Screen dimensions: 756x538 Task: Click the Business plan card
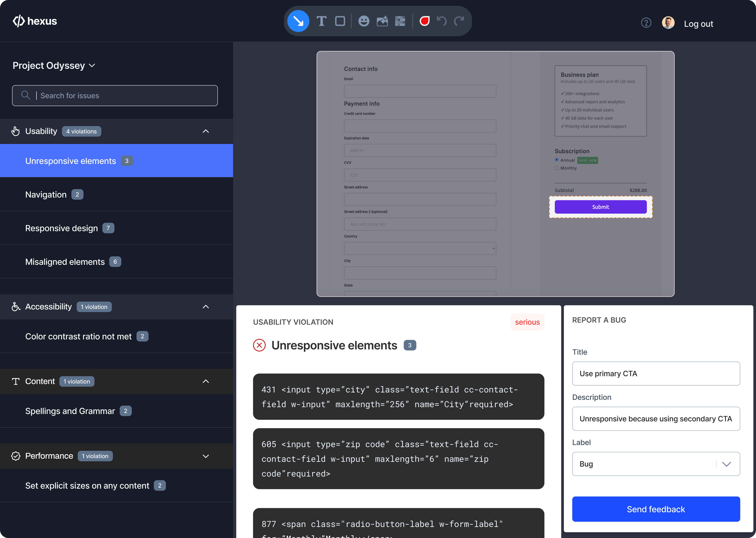600,101
